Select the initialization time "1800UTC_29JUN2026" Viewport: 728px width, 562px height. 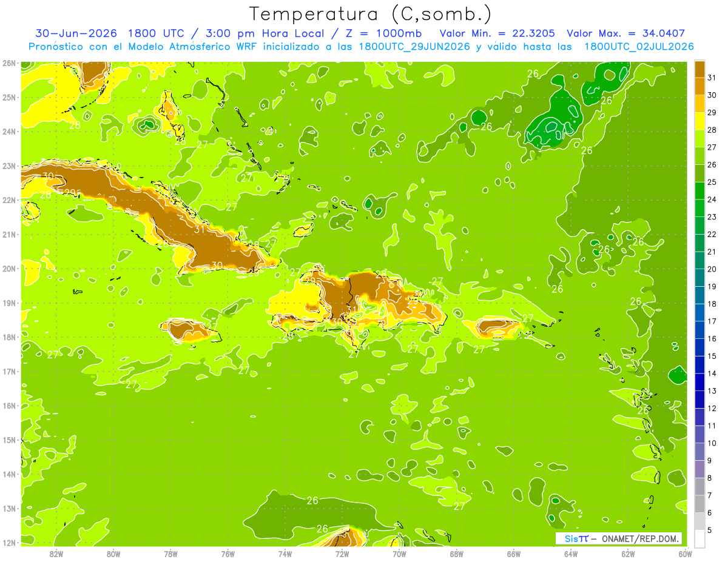pos(415,47)
